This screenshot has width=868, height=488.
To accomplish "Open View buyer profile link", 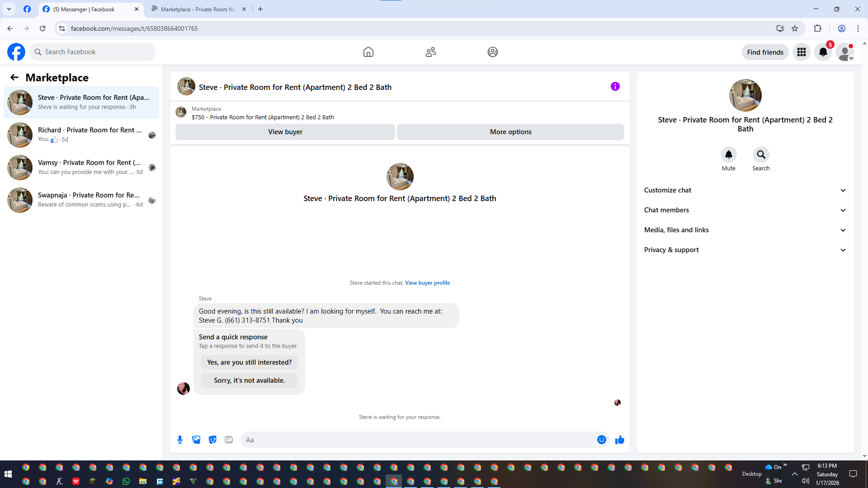I will coord(427,283).
